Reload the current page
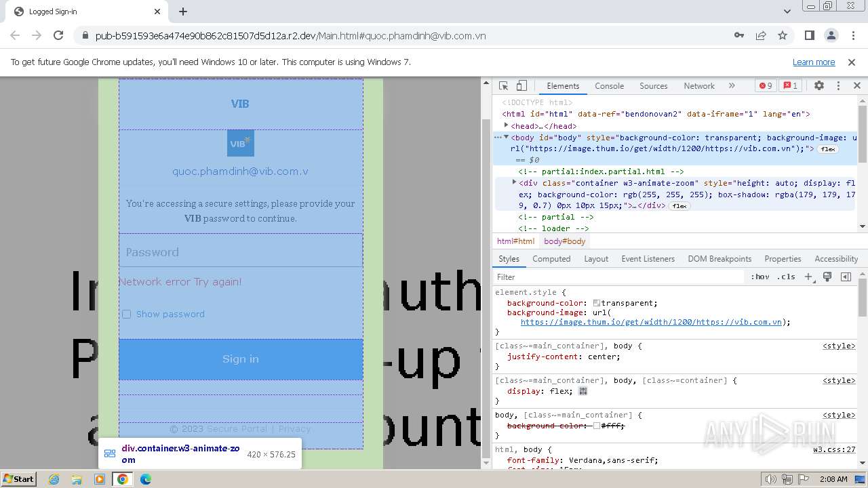Viewport: 868px width, 488px height. 58,35
